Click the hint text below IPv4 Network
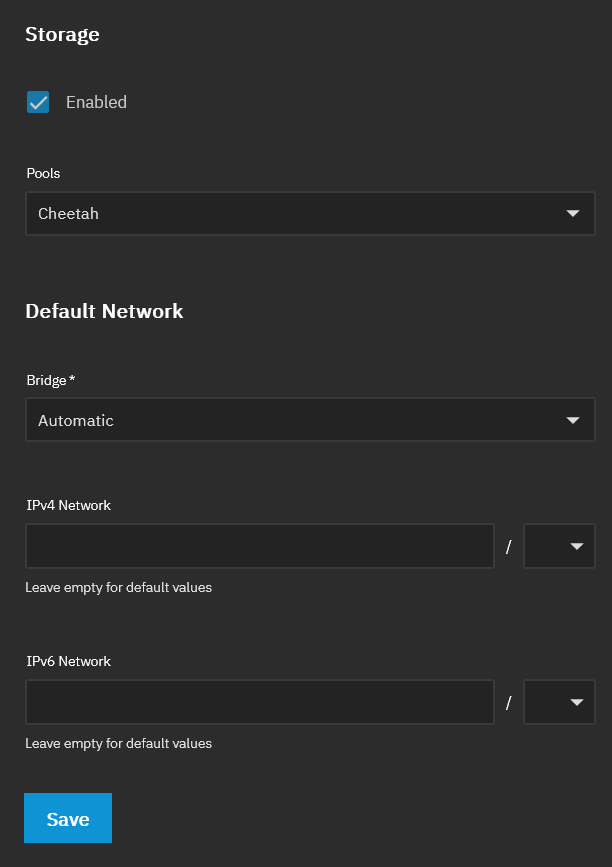612x867 pixels. pyautogui.click(x=118, y=587)
